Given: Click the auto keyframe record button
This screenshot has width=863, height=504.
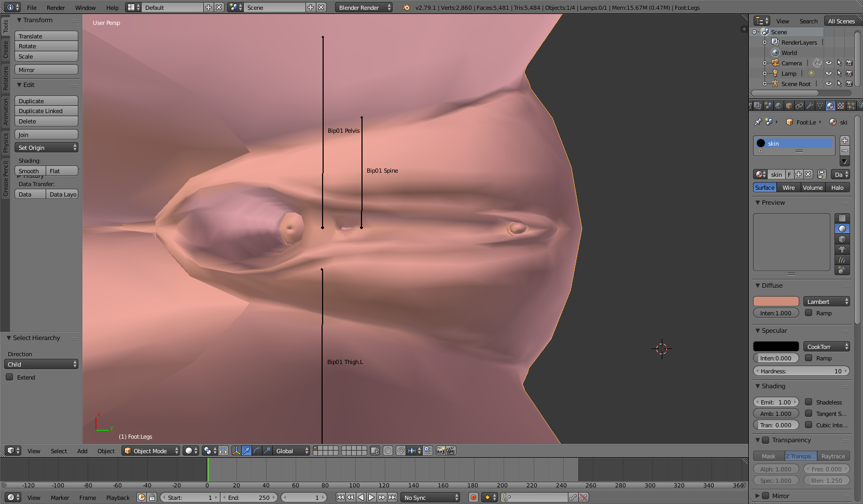Looking at the screenshot, I should [x=473, y=497].
